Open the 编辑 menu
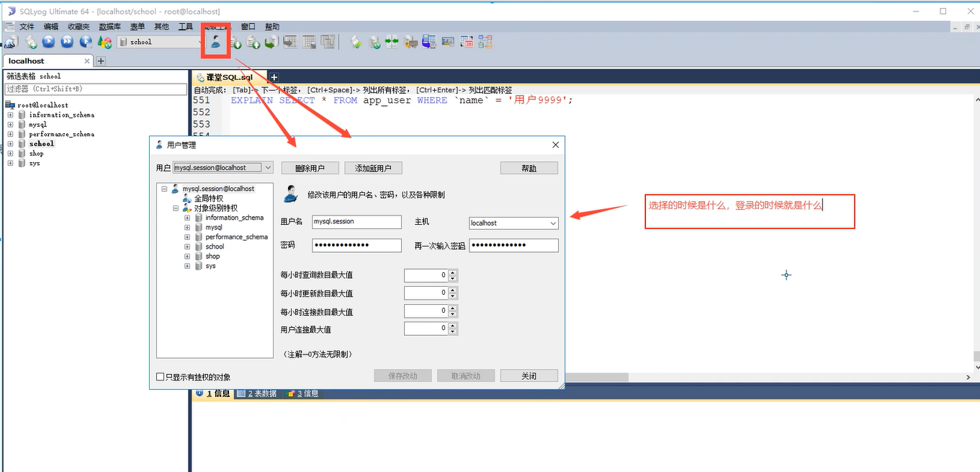This screenshot has height=472, width=980. [51, 27]
